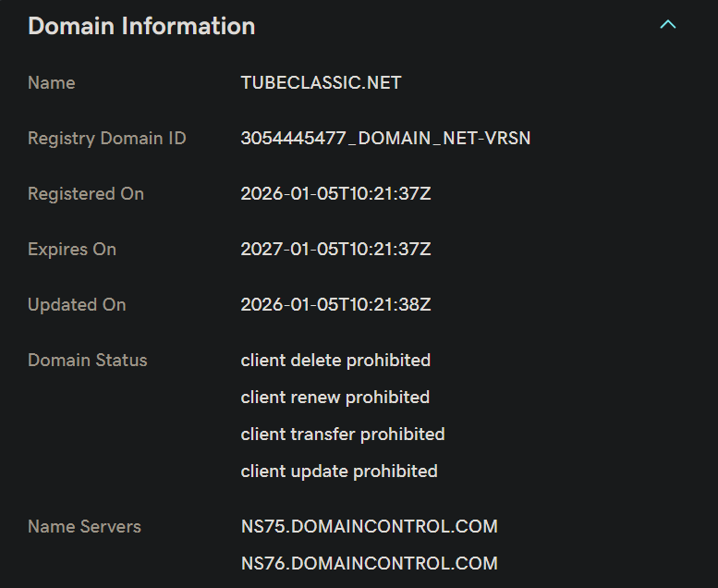The image size is (718, 588).
Task: Click the Name Servers label
Action: pos(84,527)
